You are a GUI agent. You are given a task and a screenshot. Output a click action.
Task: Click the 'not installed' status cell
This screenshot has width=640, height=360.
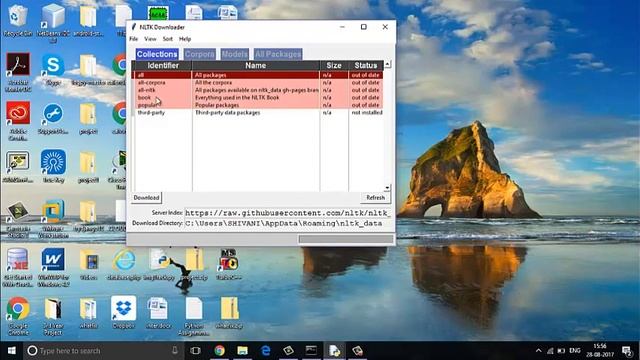pyautogui.click(x=367, y=112)
